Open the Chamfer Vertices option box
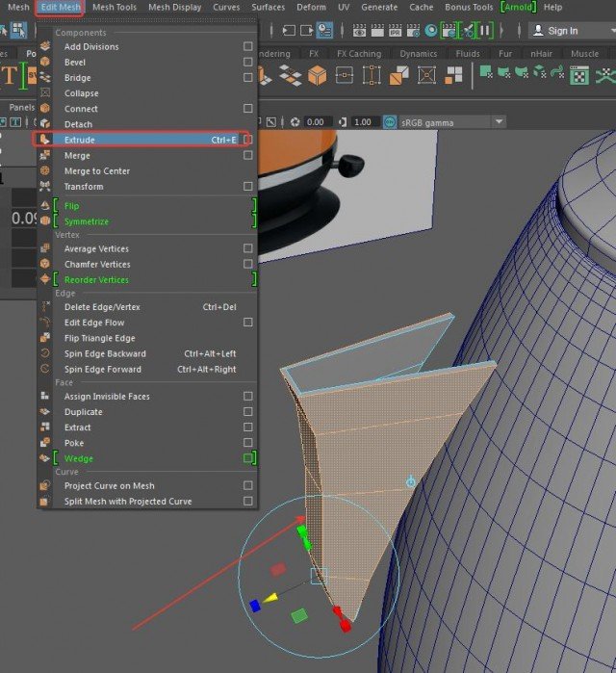 pyautogui.click(x=248, y=264)
